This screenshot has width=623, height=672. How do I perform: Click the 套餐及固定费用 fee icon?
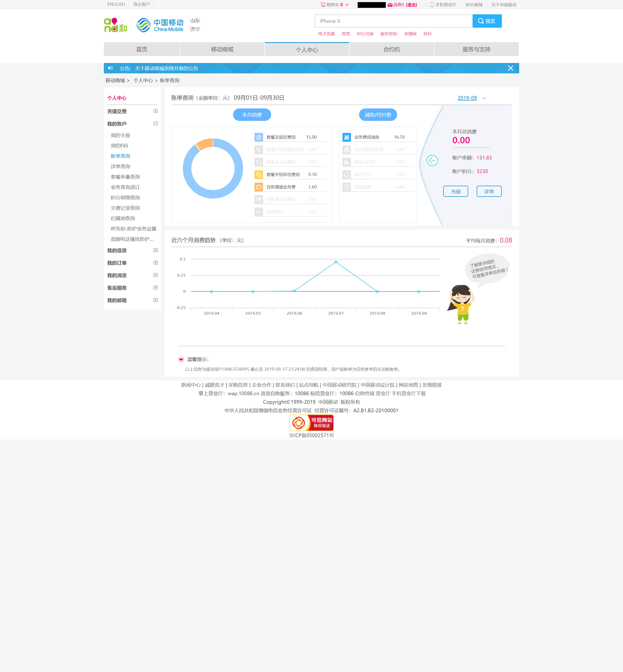click(259, 137)
